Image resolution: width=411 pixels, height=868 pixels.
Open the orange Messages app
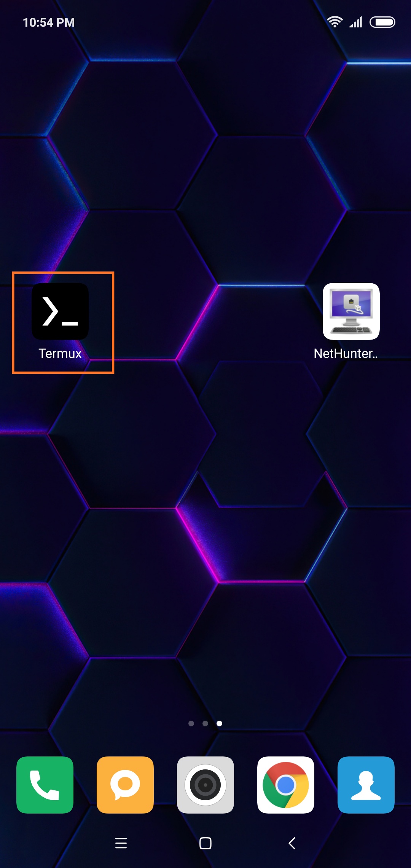[x=125, y=785]
